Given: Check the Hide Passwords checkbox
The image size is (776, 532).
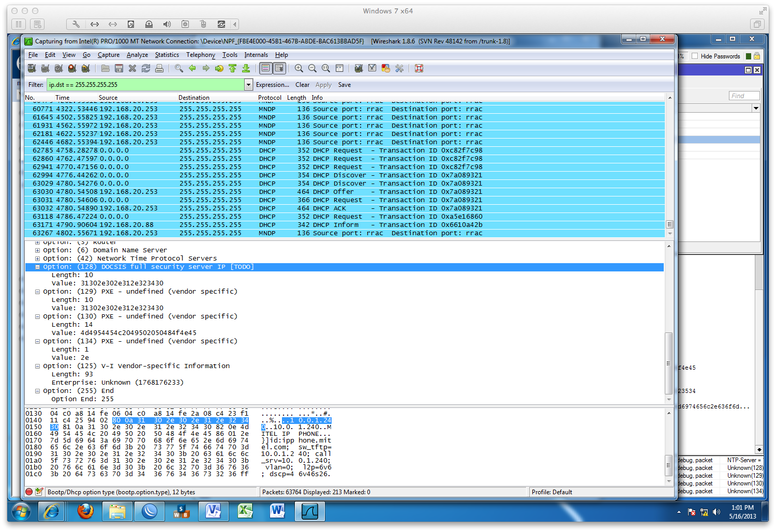Looking at the screenshot, I should click(695, 56).
